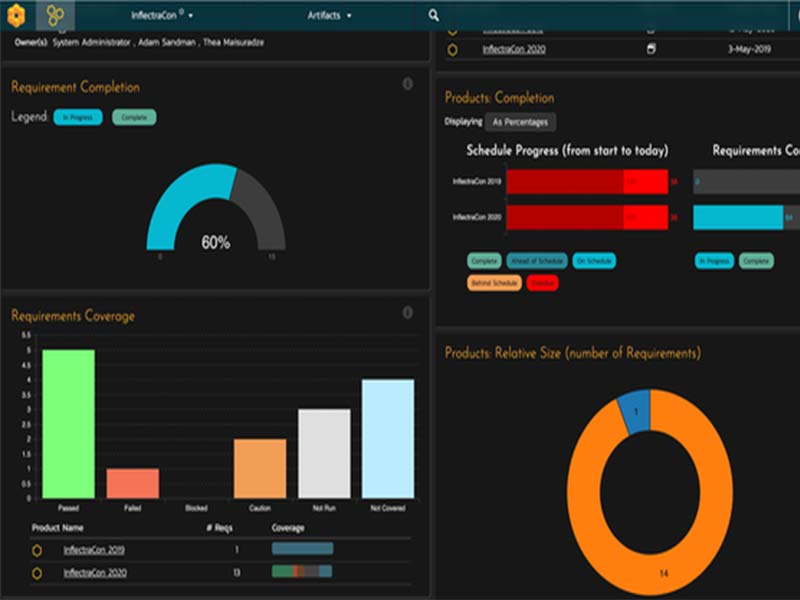Open the As Percentages display dropdown

click(520, 122)
